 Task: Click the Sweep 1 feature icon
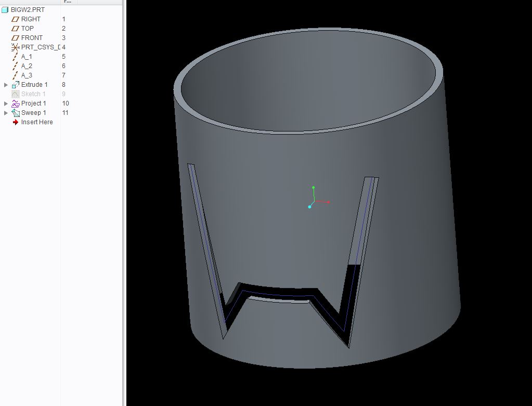coord(15,113)
